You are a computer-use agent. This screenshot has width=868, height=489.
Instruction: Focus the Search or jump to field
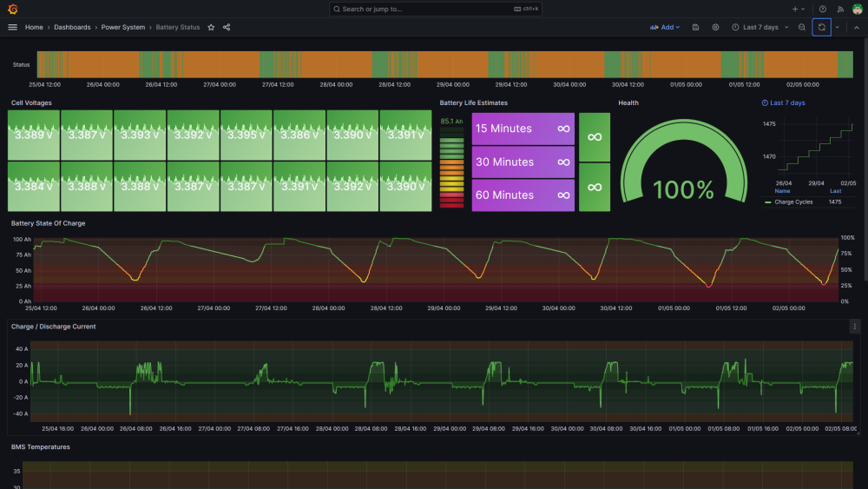pos(435,9)
